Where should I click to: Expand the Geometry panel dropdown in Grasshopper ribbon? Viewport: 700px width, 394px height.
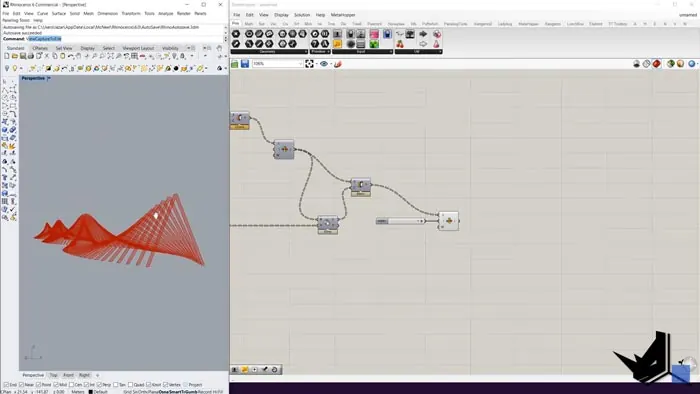coord(306,52)
